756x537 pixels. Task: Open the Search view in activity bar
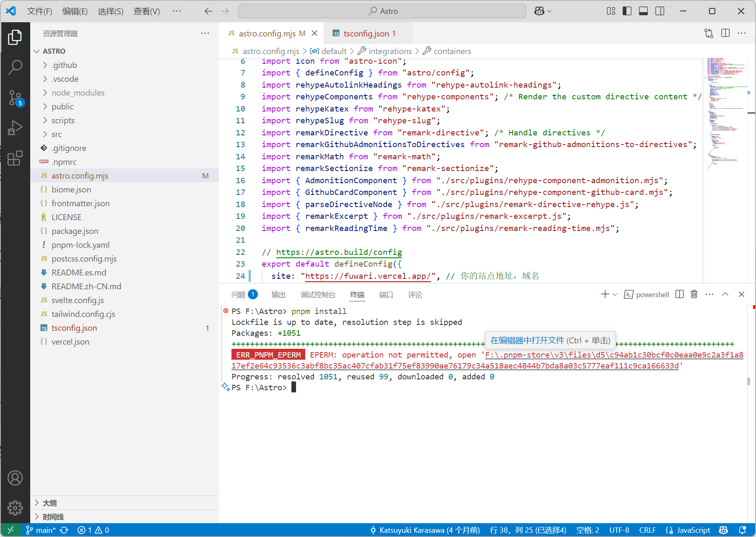tap(15, 67)
